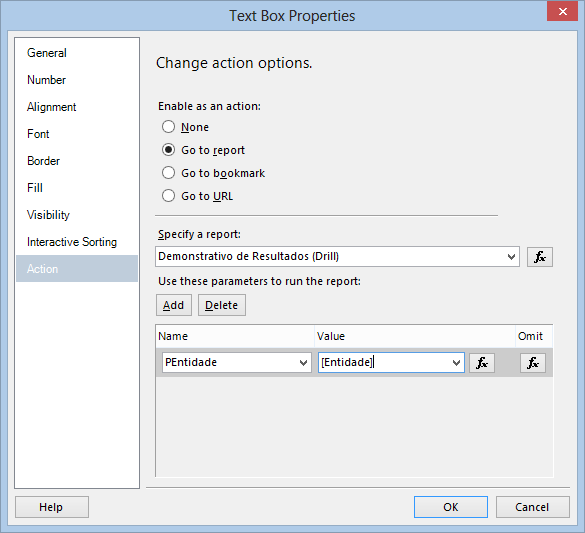The width and height of the screenshot is (585, 533).
Task: Open expression editor for the report name
Action: point(539,257)
